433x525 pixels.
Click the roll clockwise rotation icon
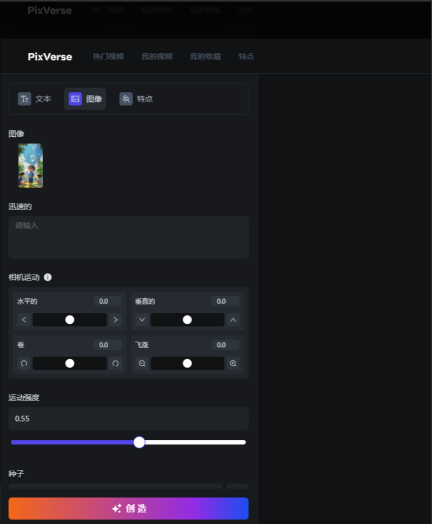tap(116, 364)
